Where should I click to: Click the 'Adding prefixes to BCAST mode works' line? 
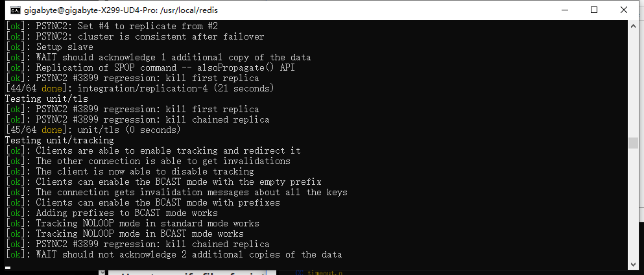tap(126, 213)
